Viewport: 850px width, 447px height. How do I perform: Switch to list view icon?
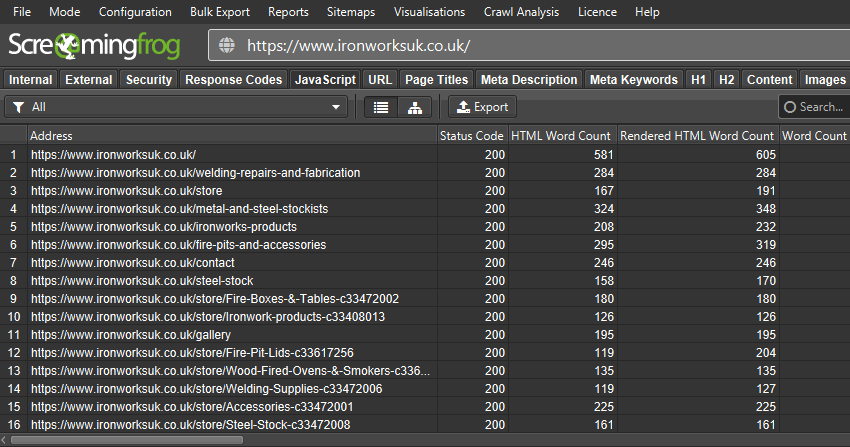click(x=380, y=107)
